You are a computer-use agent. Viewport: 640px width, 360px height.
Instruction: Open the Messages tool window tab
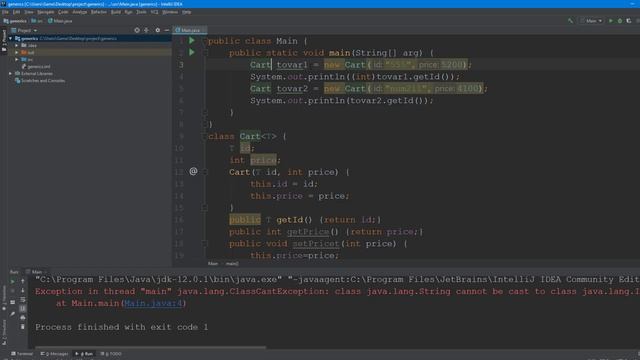(x=55, y=354)
